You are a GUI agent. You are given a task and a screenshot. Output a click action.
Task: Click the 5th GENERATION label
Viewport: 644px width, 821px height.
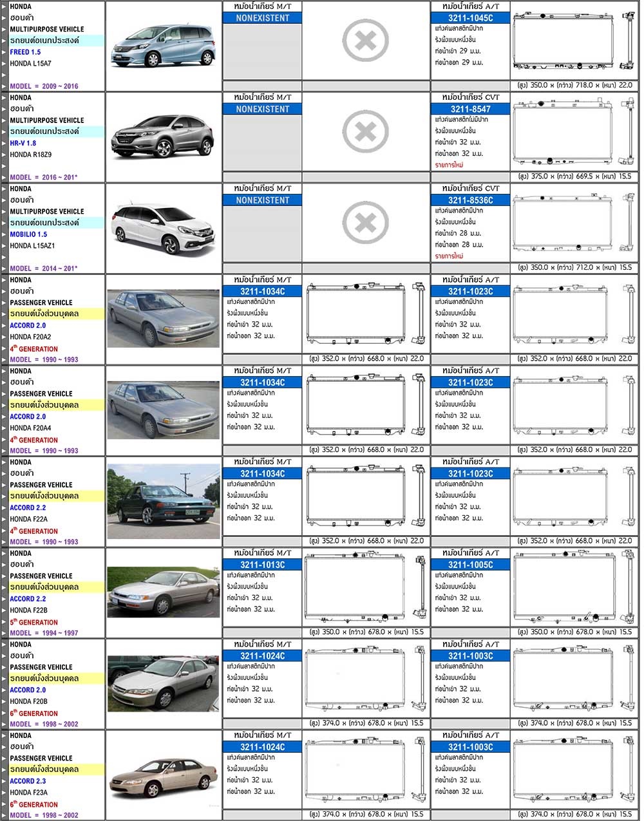coord(34,622)
